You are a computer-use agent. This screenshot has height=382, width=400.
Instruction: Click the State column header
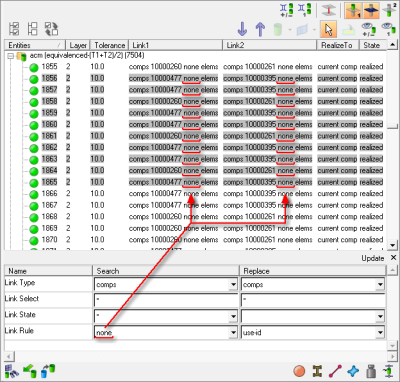point(373,45)
